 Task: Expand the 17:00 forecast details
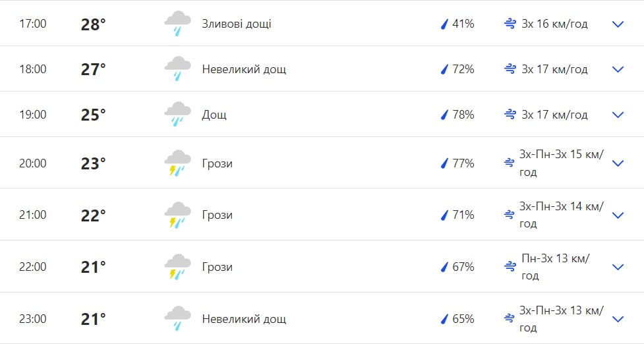(618, 24)
